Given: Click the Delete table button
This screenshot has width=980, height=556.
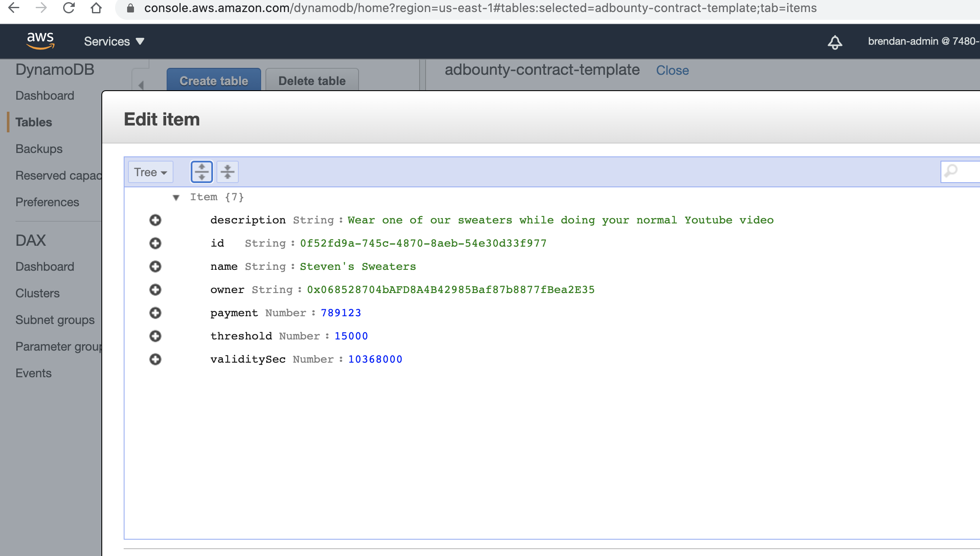Looking at the screenshot, I should [x=312, y=81].
